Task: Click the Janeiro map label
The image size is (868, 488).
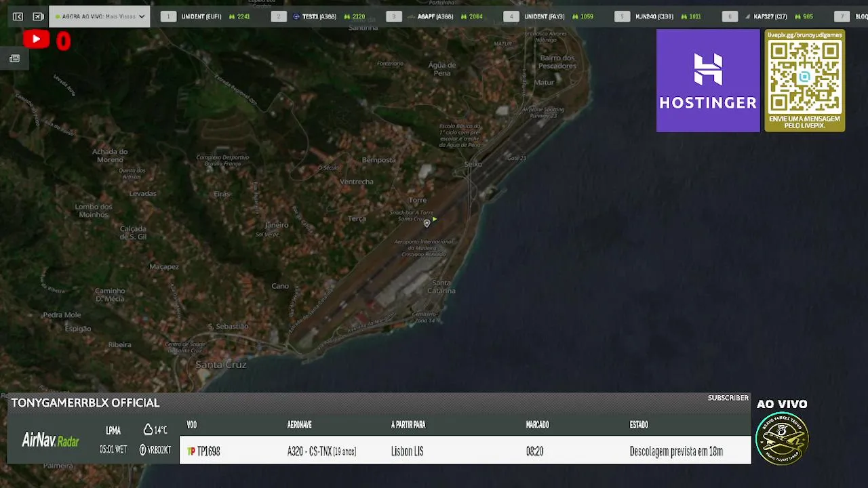Action: coord(276,225)
